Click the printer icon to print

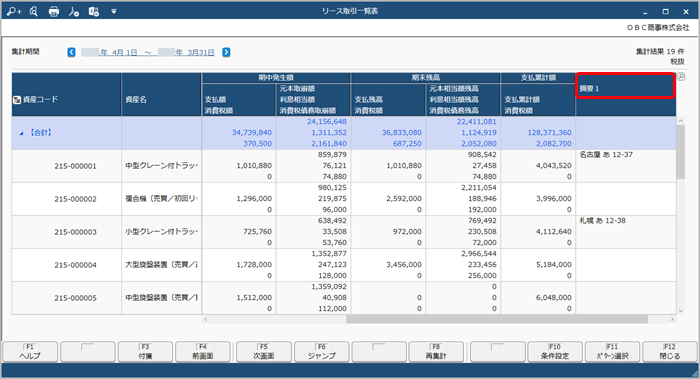pyautogui.click(x=54, y=11)
